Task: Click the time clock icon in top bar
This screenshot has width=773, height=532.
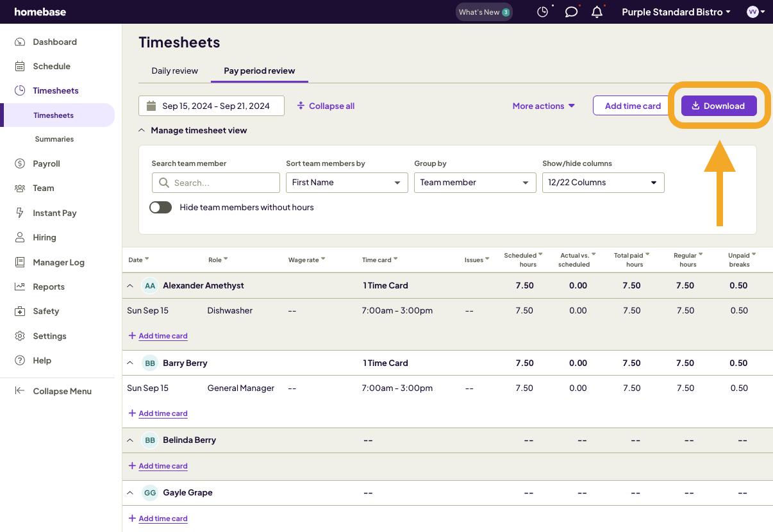Action: (543, 12)
